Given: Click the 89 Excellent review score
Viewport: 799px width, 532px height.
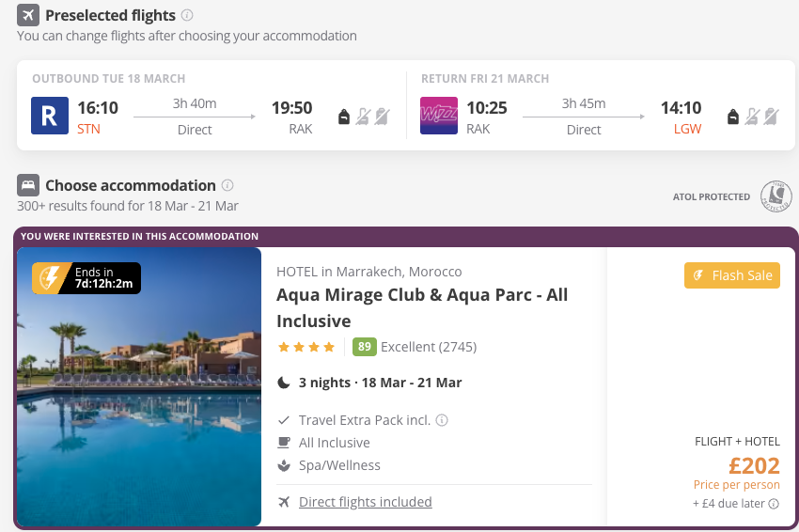Looking at the screenshot, I should point(415,347).
